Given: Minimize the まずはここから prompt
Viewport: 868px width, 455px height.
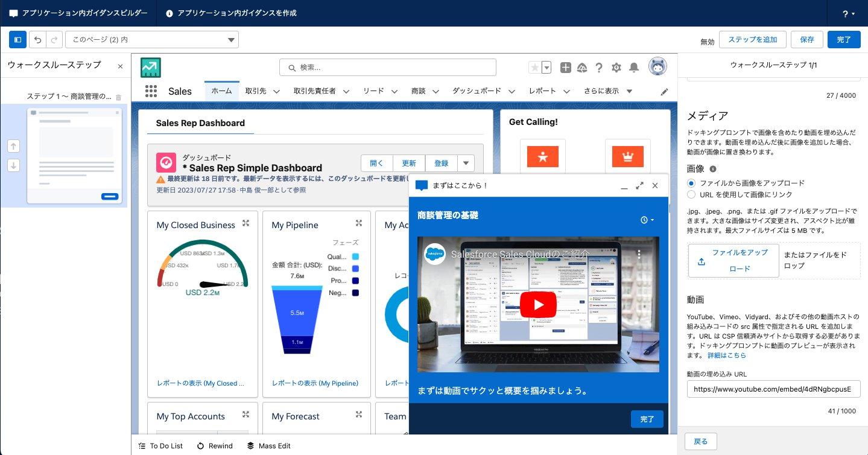Looking at the screenshot, I should point(624,186).
